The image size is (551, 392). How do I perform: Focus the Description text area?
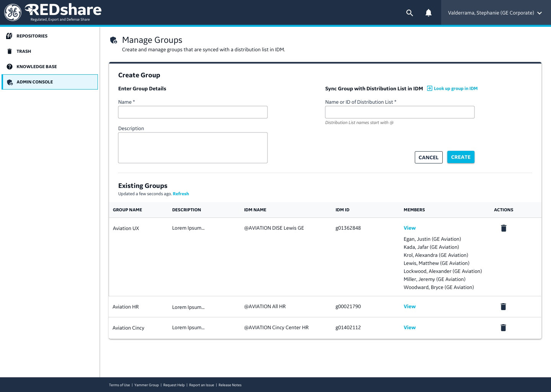pos(193,148)
